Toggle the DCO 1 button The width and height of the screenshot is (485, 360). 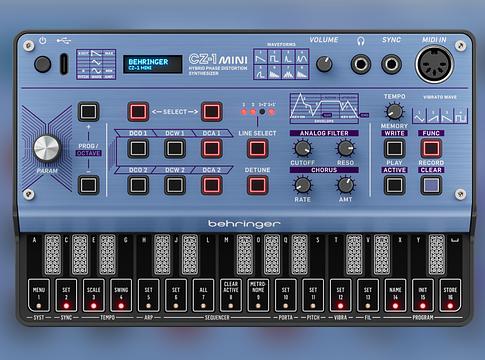pyautogui.click(x=138, y=148)
